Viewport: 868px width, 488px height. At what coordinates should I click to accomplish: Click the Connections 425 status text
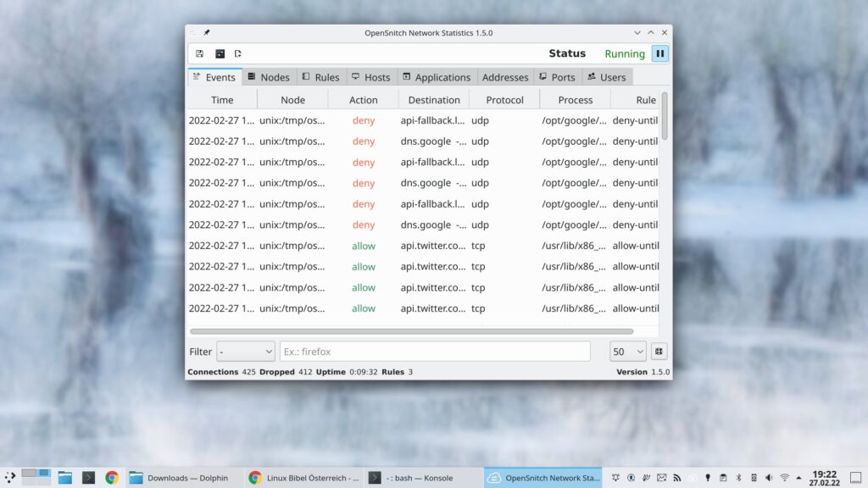pos(221,372)
